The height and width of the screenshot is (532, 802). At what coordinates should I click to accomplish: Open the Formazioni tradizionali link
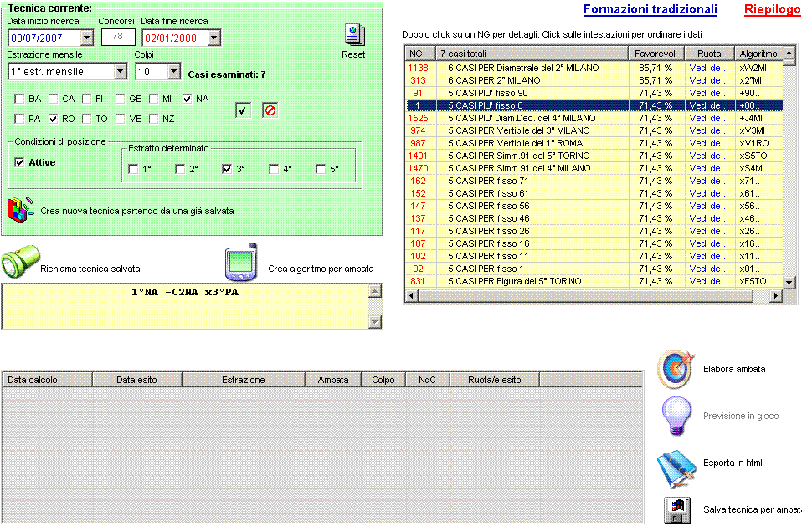(650, 9)
